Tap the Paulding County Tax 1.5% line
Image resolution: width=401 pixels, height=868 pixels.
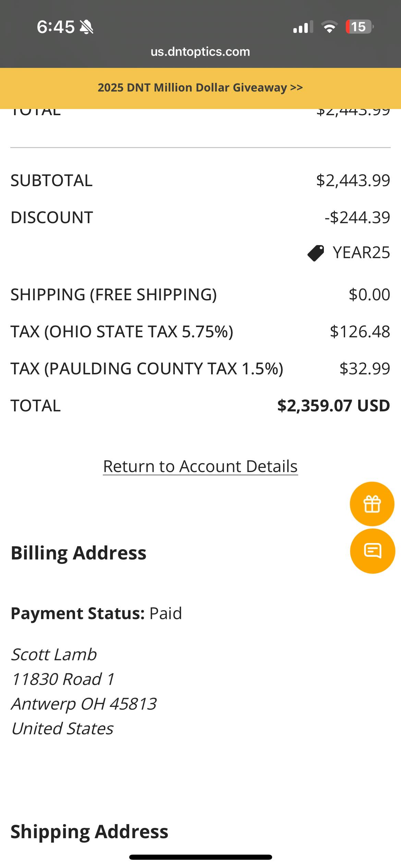[x=147, y=369]
